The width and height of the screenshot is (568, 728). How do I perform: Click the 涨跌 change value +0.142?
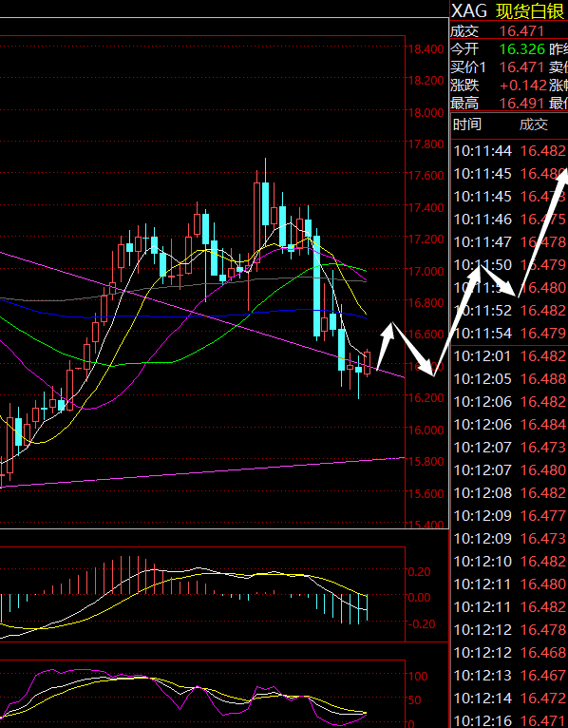(x=523, y=86)
